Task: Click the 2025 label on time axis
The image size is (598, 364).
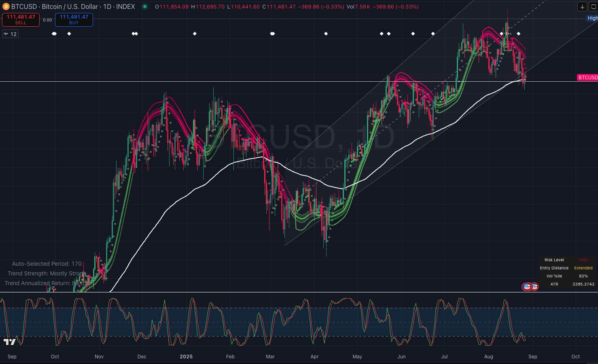Action: (186, 356)
